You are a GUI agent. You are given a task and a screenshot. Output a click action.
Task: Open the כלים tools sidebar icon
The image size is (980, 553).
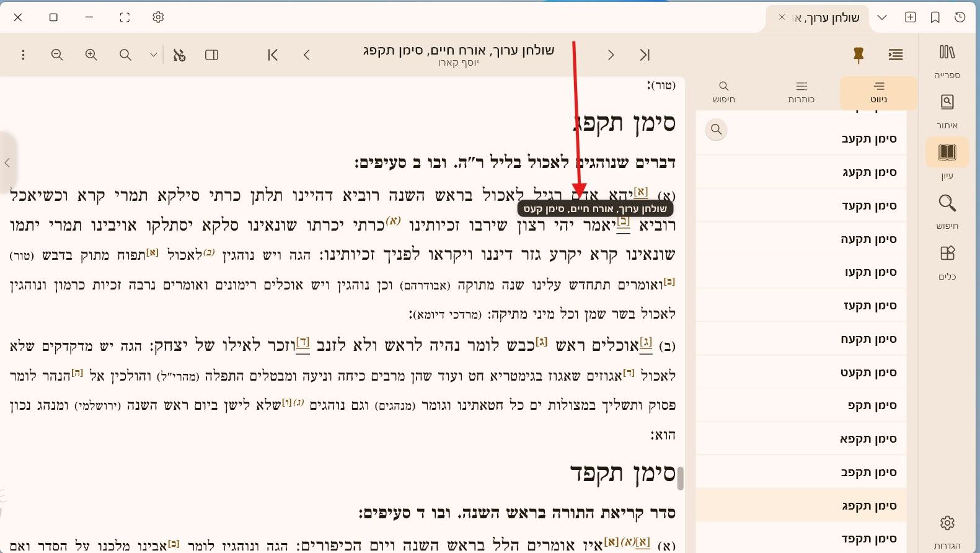(947, 262)
